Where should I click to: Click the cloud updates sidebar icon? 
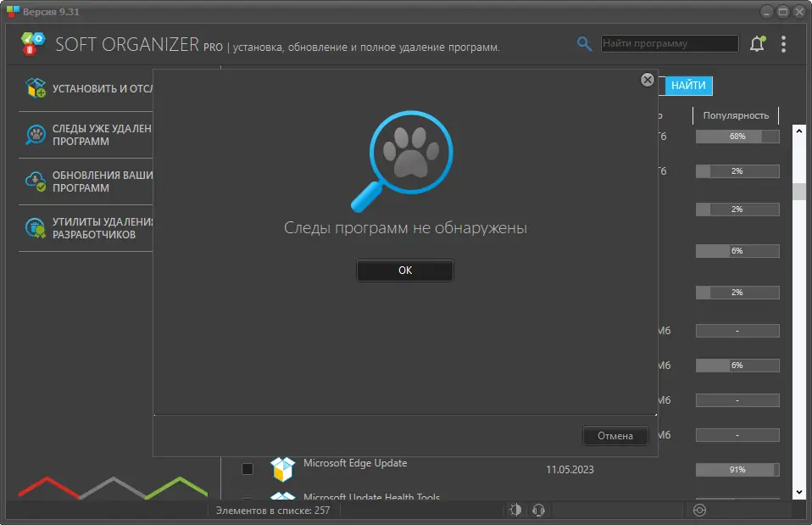(x=36, y=182)
